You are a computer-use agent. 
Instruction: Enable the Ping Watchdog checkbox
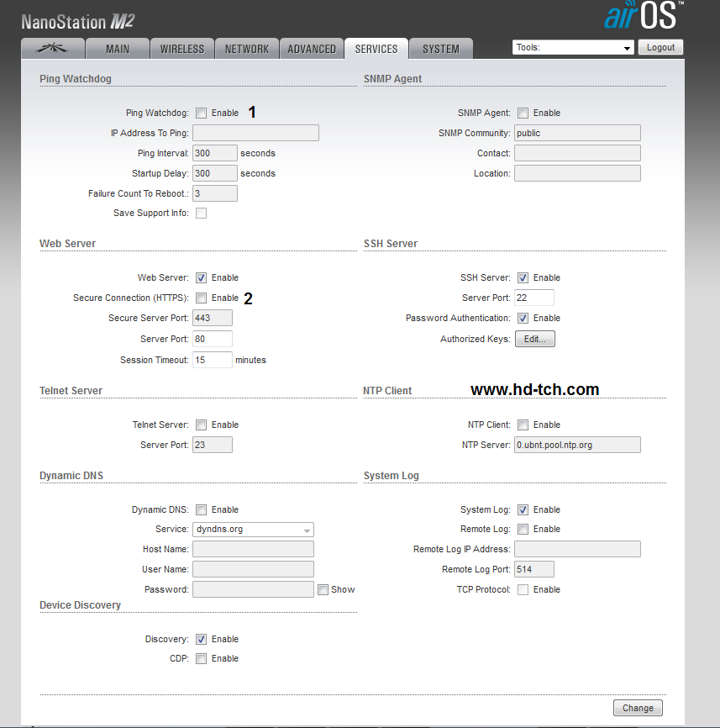coord(202,113)
